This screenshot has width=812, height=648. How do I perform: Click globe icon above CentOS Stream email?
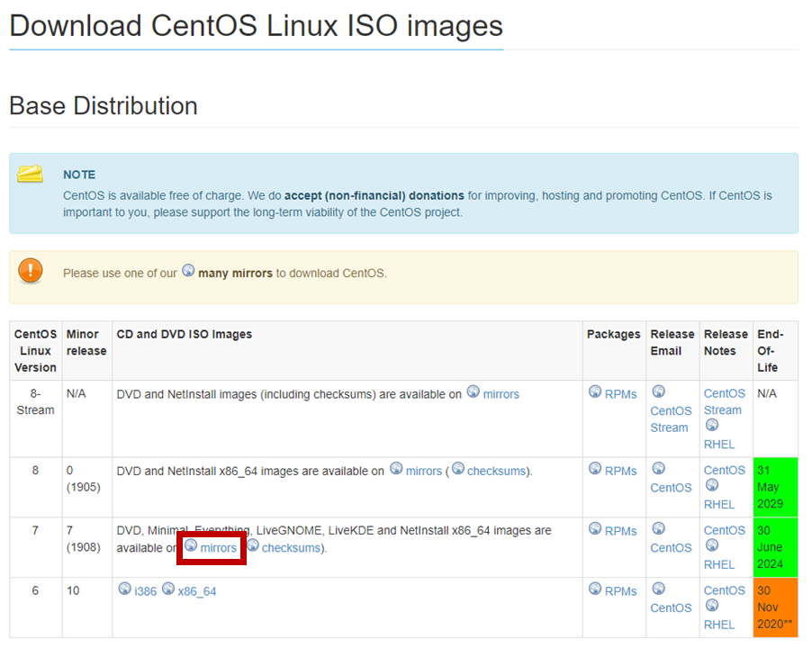click(658, 391)
